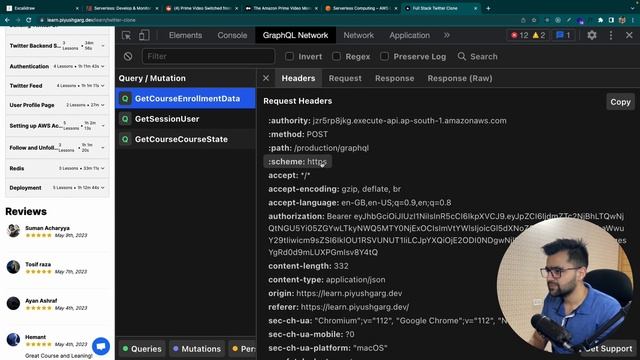Screen dimensions: 640x360
Task: Focus the Filter input field
Action: click(208, 56)
